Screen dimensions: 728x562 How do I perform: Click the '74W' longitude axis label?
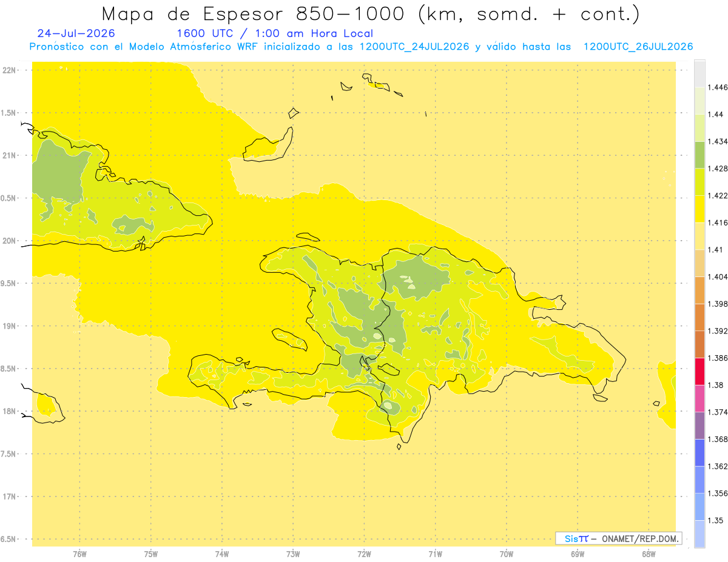coord(222,554)
